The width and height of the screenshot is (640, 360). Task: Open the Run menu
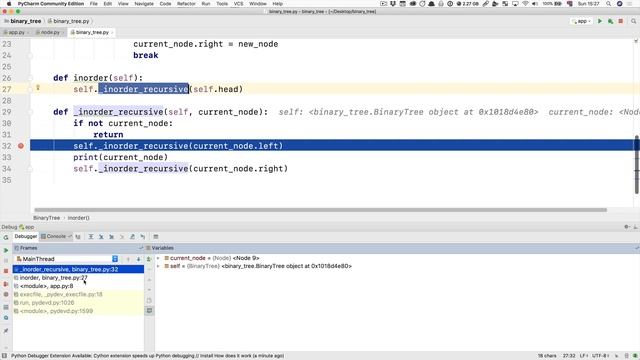206,4
